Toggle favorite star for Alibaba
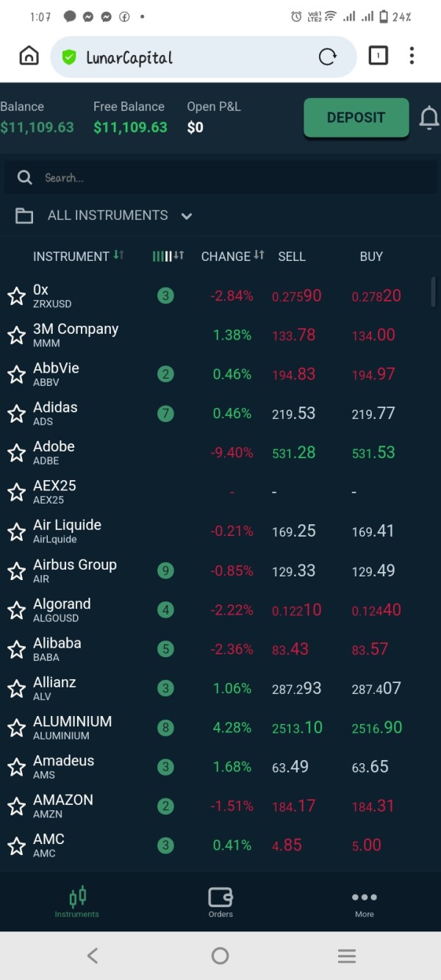This screenshot has width=441, height=980. 16,650
